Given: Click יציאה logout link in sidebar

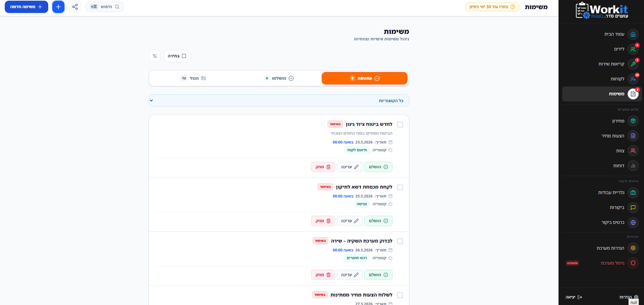Looking at the screenshot, I should (x=573, y=297).
